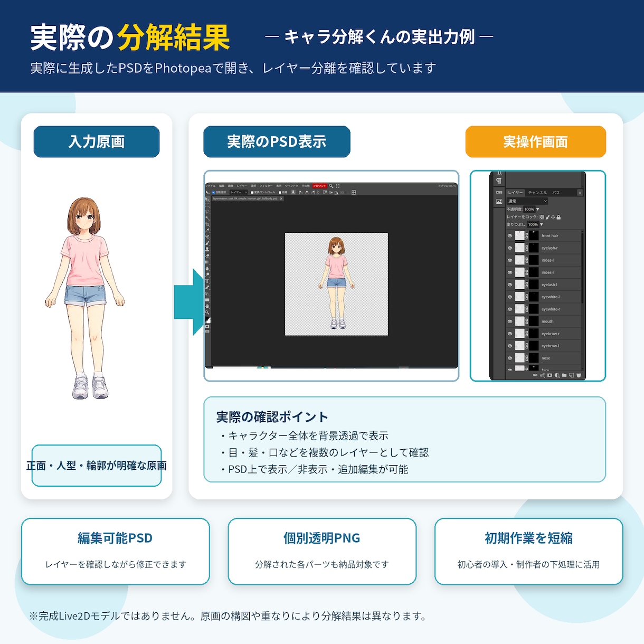The width and height of the screenshot is (644, 644).
Task: Open the 不透明度 opacity arrow
Action: (x=537, y=209)
